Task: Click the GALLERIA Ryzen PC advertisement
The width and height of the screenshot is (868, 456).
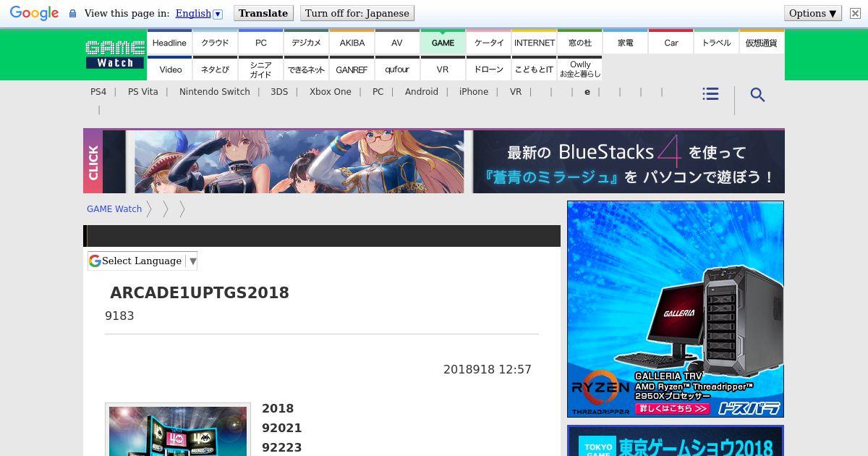Action: click(x=676, y=309)
